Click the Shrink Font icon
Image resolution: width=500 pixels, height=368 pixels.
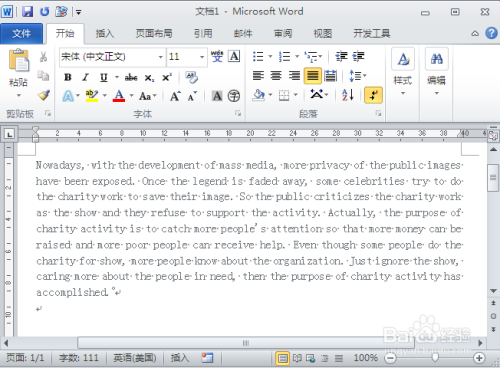coord(192,96)
